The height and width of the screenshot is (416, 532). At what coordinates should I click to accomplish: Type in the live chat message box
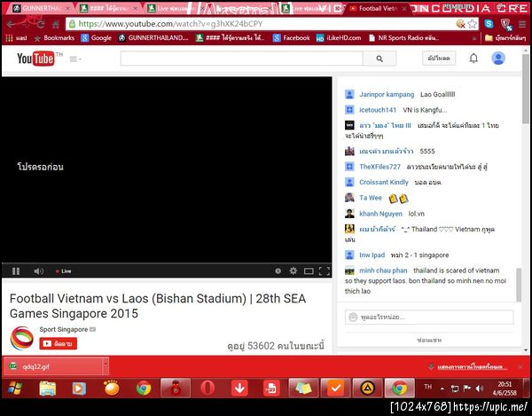[429, 318]
